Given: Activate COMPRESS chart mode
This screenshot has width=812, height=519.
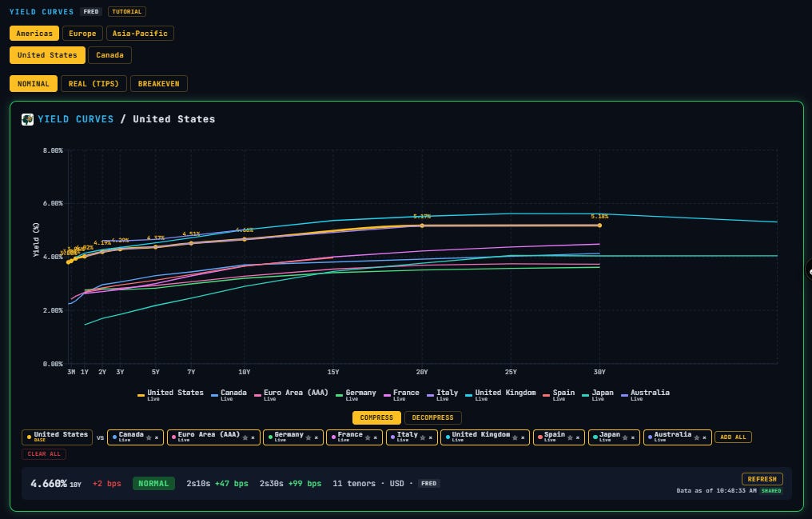Looking at the screenshot, I should tap(376, 417).
